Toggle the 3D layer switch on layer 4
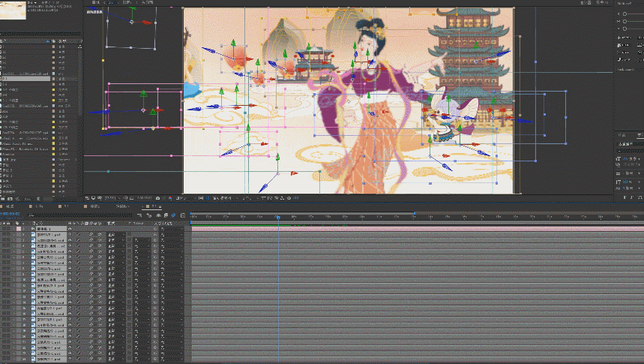Viewport: 644px width, 364px height. click(100, 245)
